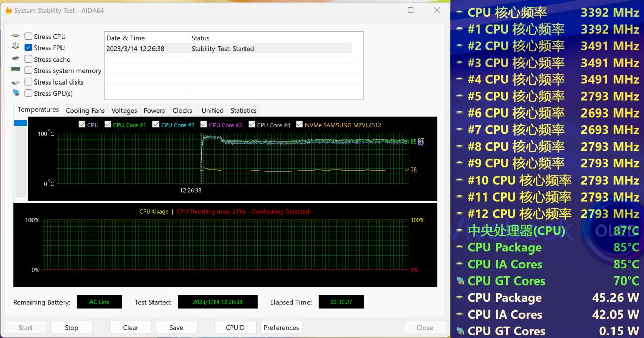Image resolution: width=644 pixels, height=338 pixels.
Task: Click the icon beside #8 CPU 核心频率 in sensor panel
Action: click(459, 147)
